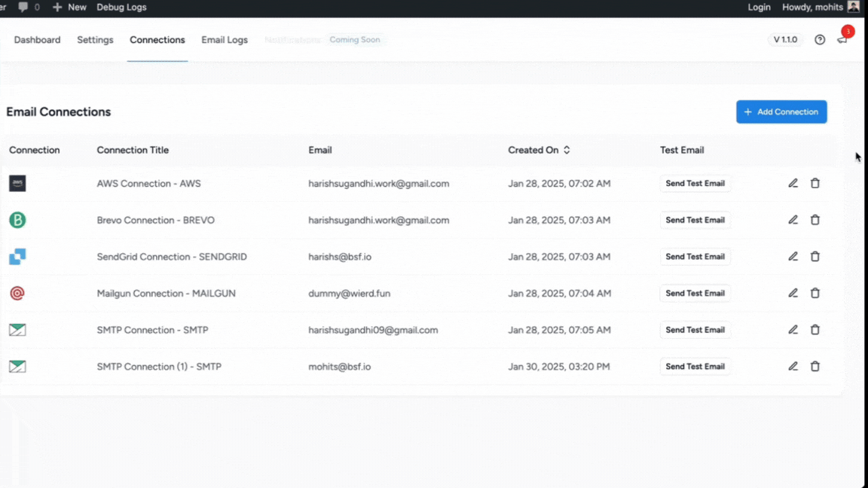The image size is (868, 488).
Task: Click the AWS provider logo icon
Action: (x=17, y=183)
